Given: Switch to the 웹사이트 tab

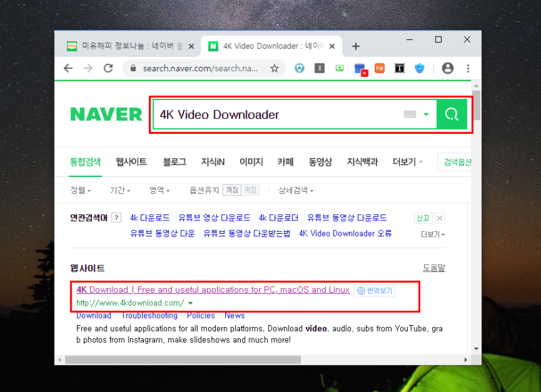Looking at the screenshot, I should point(131,162).
